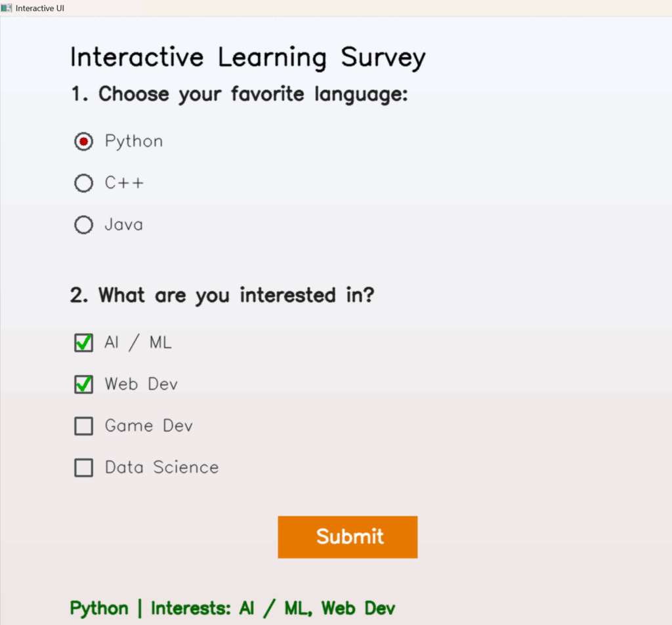Click the 'What are you interested in?' heading

click(x=222, y=295)
